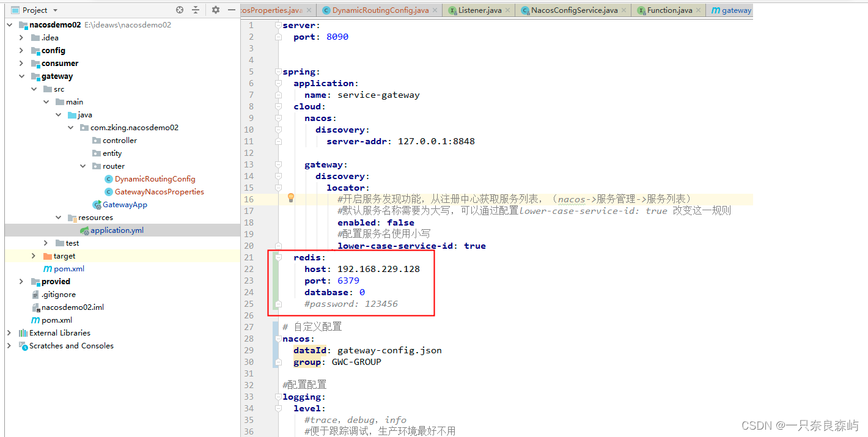Click the commented #password: 123456 line

351,304
